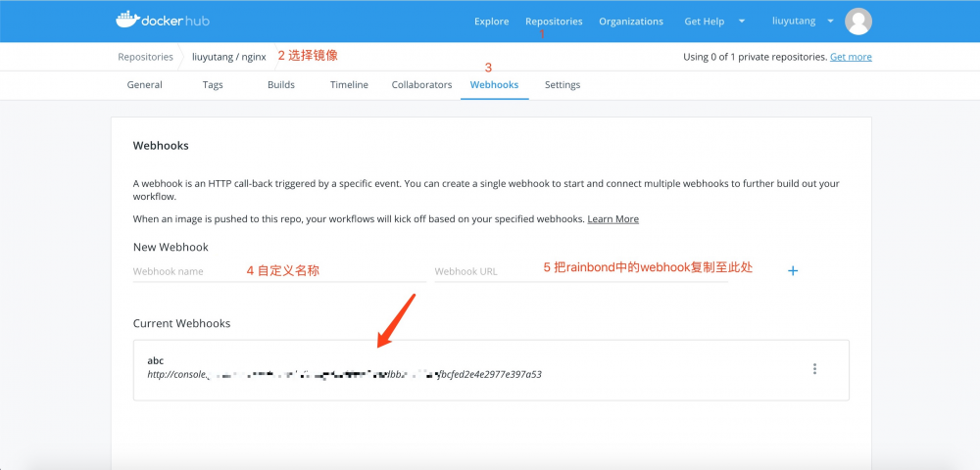Click the Repositories breadcrumb link

(x=145, y=57)
